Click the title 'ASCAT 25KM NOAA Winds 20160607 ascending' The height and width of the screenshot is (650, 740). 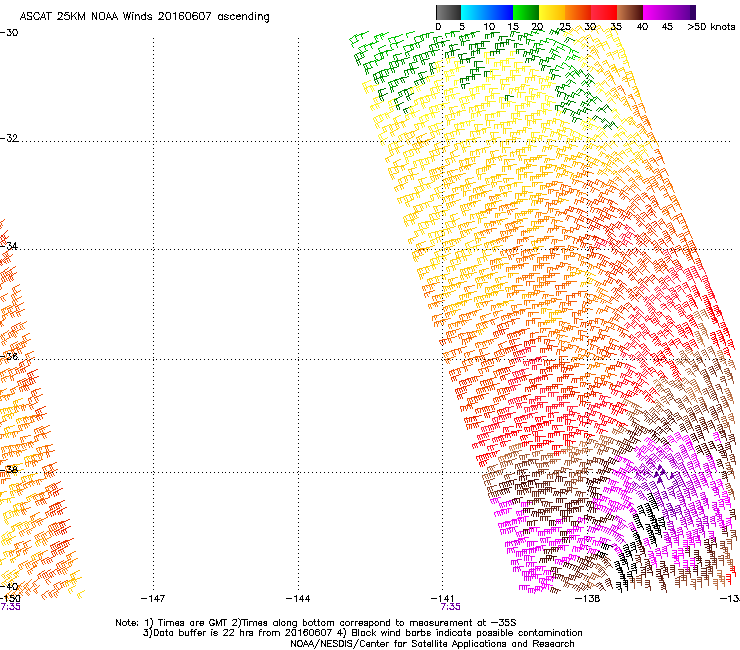(x=144, y=17)
